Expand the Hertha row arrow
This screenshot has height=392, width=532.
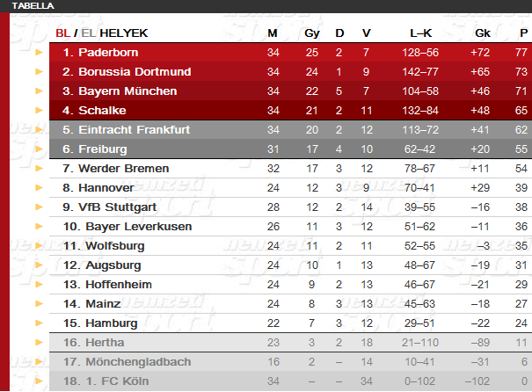[x=40, y=342]
